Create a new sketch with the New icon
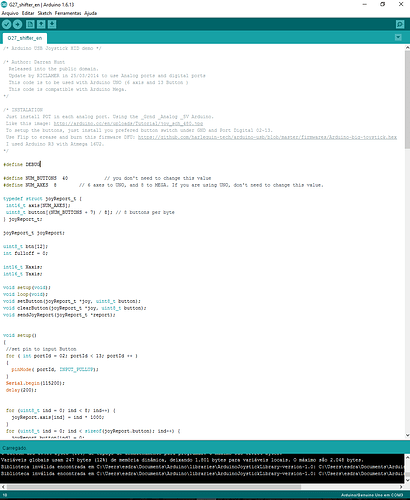410x500 pixels. tap(30, 24)
